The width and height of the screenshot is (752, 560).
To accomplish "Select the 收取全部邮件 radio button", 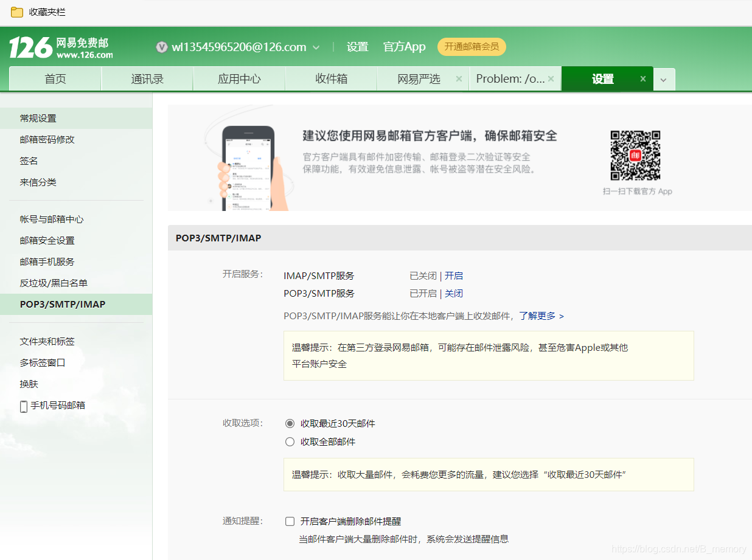I will coord(290,441).
